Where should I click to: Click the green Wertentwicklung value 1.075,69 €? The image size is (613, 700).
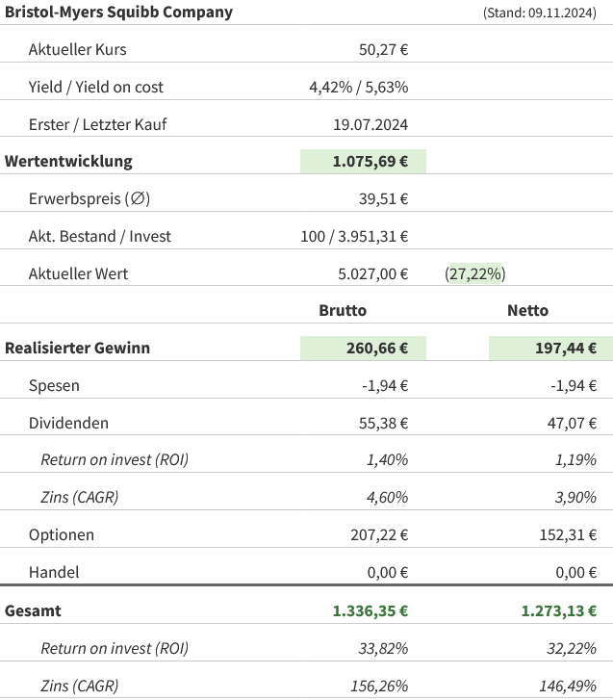coord(370,161)
